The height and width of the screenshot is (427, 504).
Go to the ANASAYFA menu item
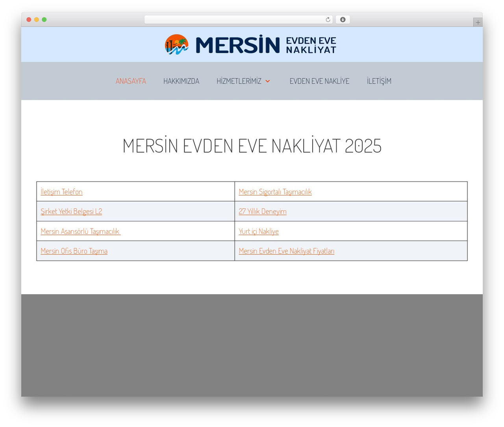click(x=131, y=81)
